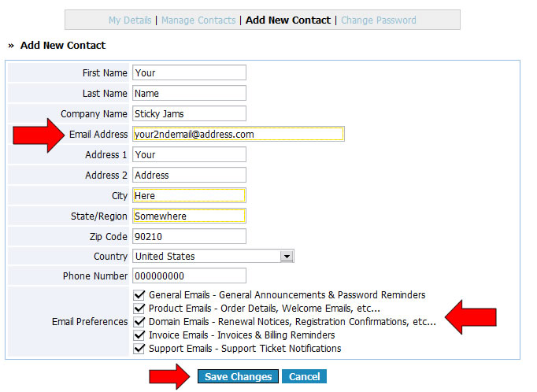Select the State/Region text box

[189, 216]
